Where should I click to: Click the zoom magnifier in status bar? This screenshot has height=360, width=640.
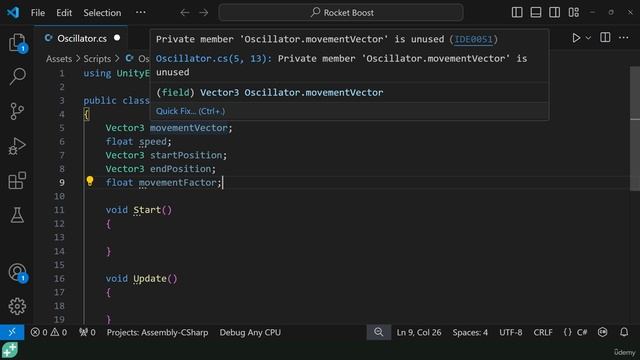click(x=378, y=332)
